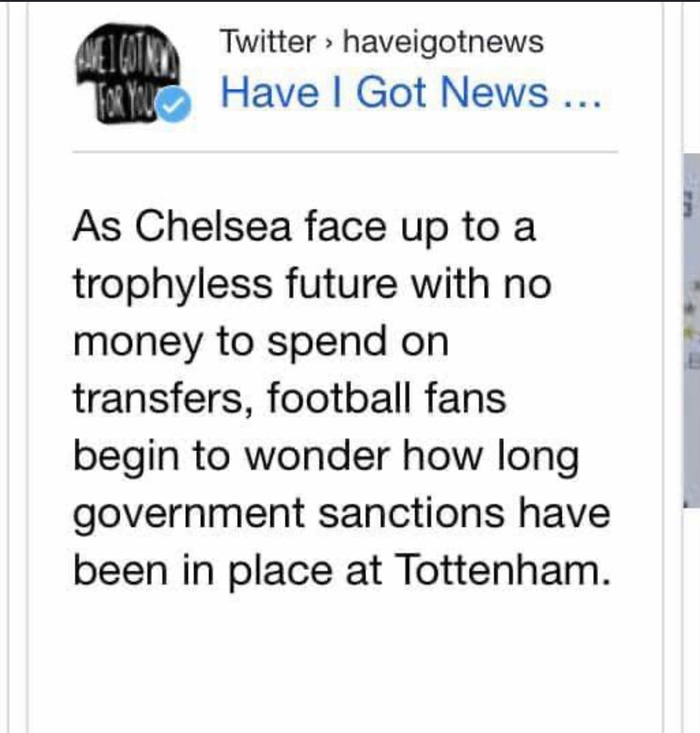
Task: Open the "Have I Got News ..." title link
Action: click(411, 92)
